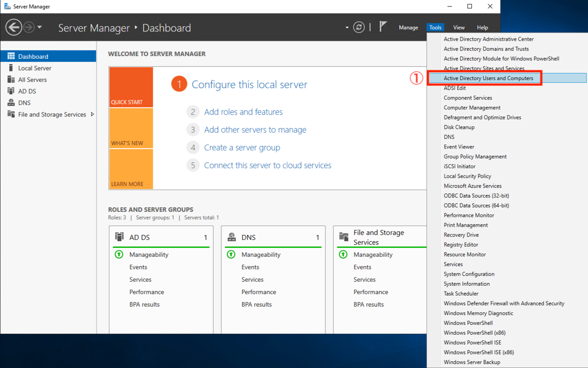Open the navigation history dropdown arrow

tap(40, 27)
